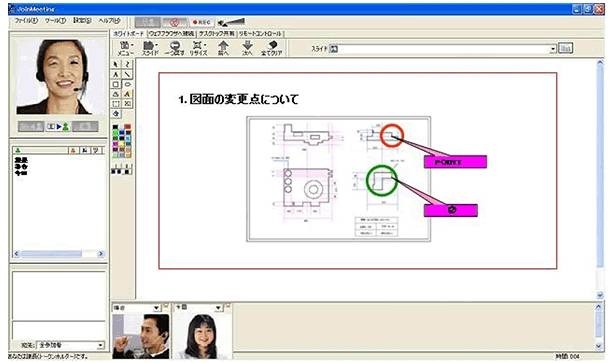Select the first name in participant list
The image size is (615, 363).
pyautogui.click(x=21, y=160)
